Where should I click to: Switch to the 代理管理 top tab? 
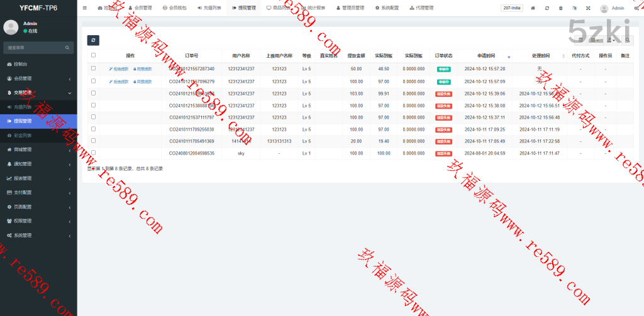pos(418,8)
